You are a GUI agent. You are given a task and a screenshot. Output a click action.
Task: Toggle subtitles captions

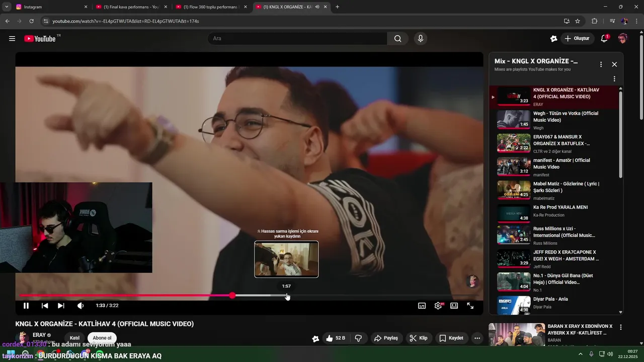(x=422, y=306)
